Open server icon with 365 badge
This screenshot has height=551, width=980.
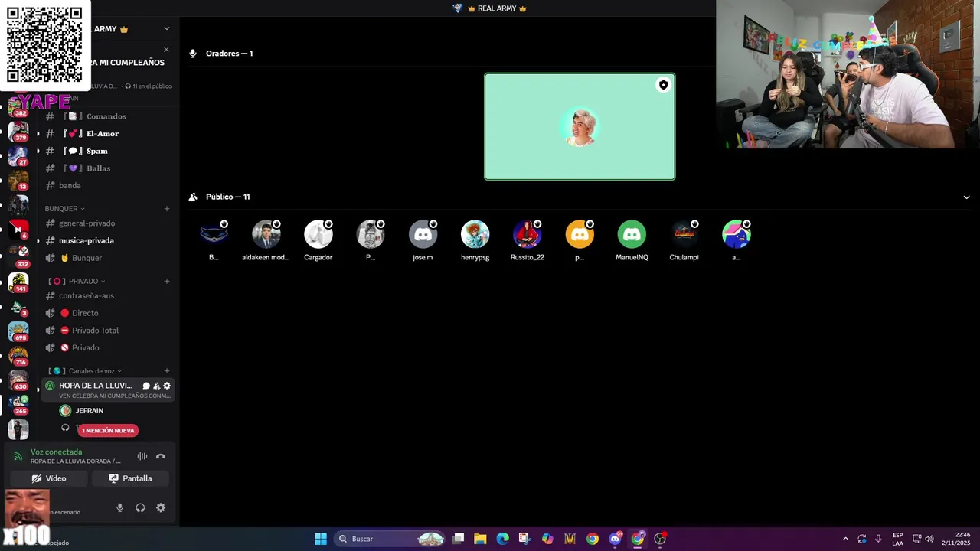click(x=18, y=405)
